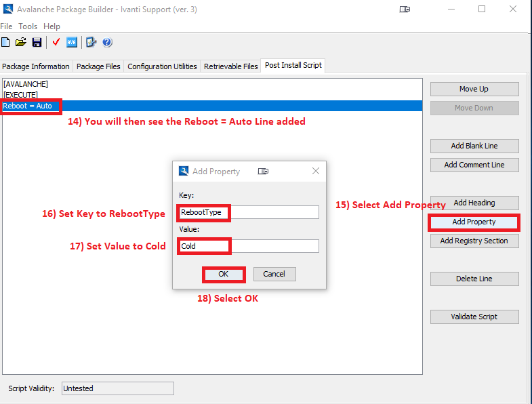Click the Add Comment Line button
532x404 pixels.
coord(474,165)
